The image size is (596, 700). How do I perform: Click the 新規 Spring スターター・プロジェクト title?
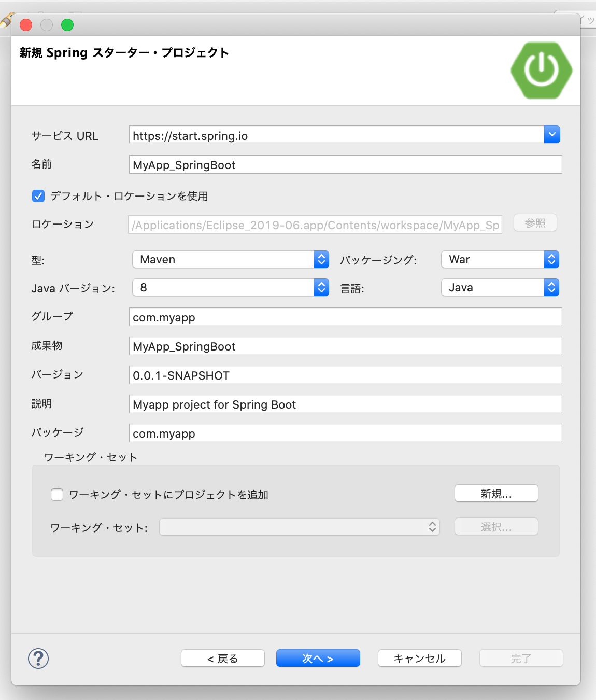coord(124,52)
